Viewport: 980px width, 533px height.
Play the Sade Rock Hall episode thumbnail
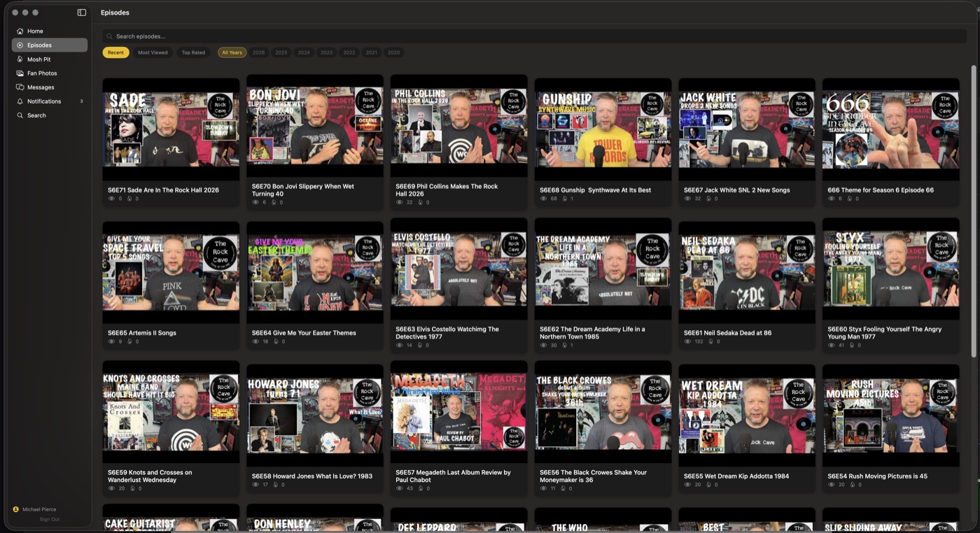click(171, 127)
